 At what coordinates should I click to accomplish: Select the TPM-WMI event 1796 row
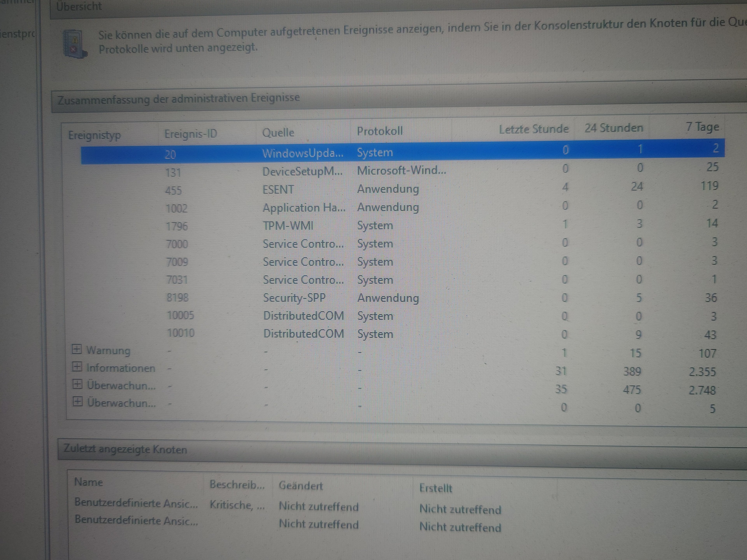tap(288, 226)
